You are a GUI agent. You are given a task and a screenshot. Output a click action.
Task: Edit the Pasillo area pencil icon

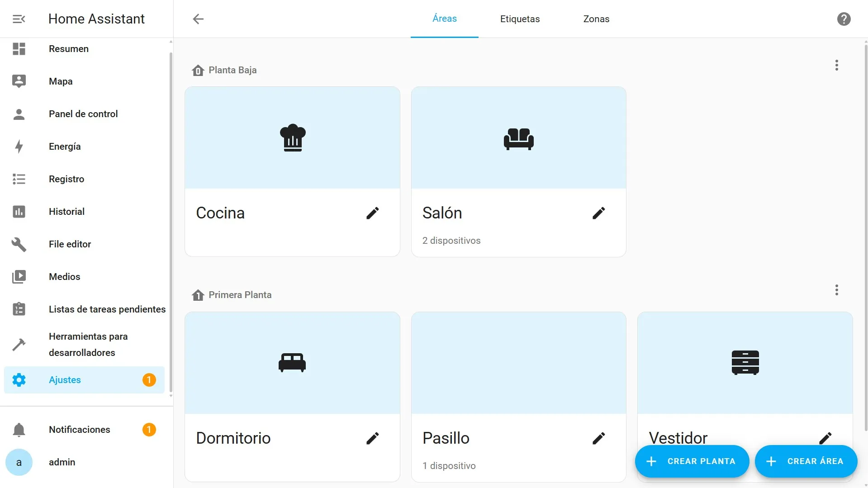(x=599, y=438)
